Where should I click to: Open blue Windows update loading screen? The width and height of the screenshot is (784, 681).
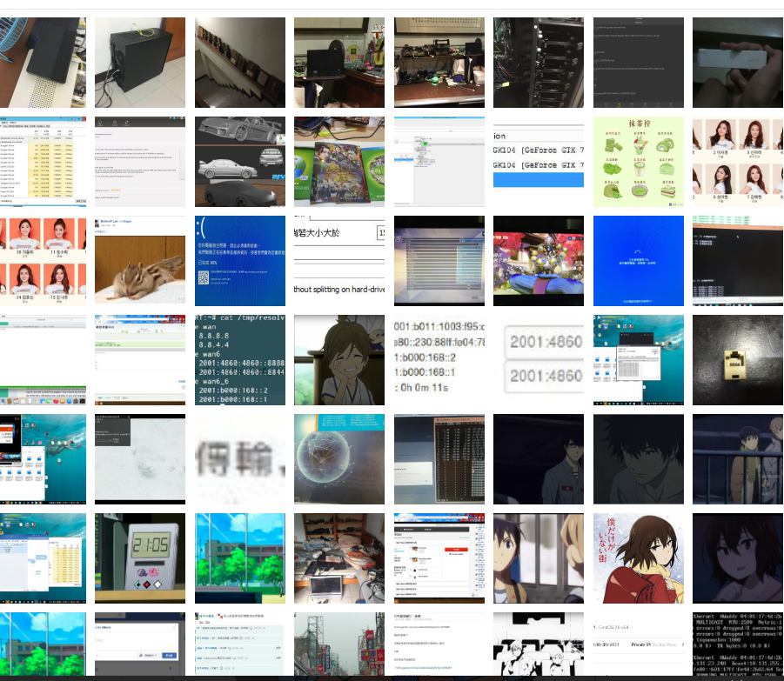click(x=639, y=261)
